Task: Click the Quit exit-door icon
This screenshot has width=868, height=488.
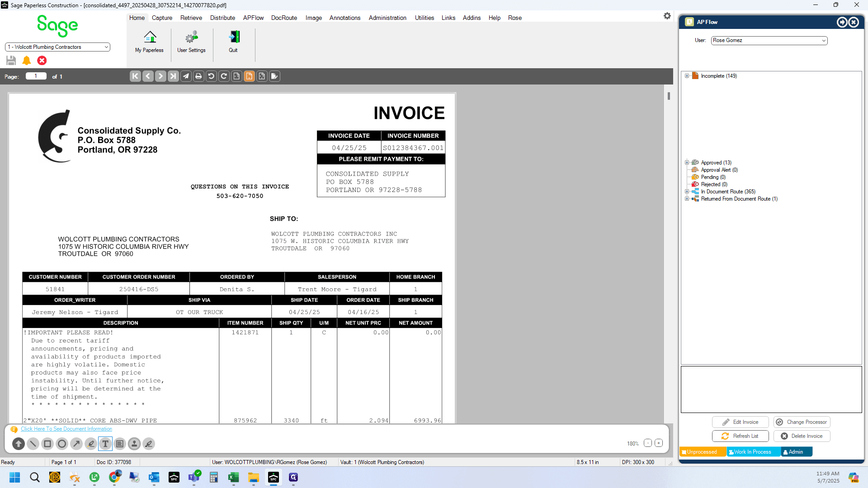Action: (234, 37)
